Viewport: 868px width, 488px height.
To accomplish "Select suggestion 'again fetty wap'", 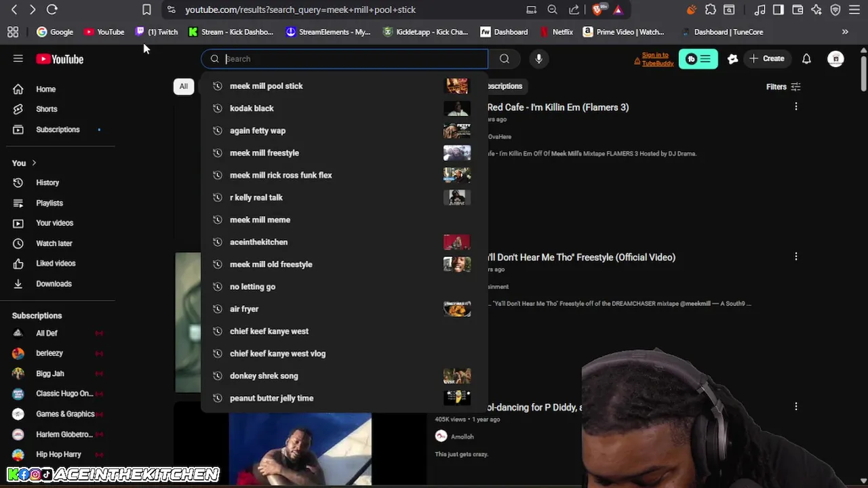I will click(344, 131).
